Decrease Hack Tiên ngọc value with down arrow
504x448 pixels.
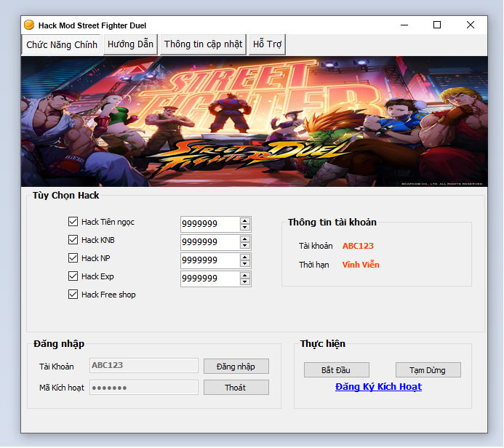click(245, 227)
